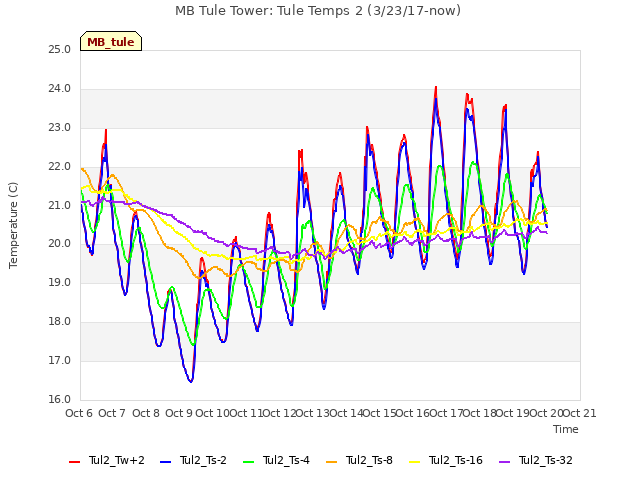The height and width of the screenshot is (480, 640).
Task: Click the 20.0 y-axis tick label
Action: click(60, 244)
